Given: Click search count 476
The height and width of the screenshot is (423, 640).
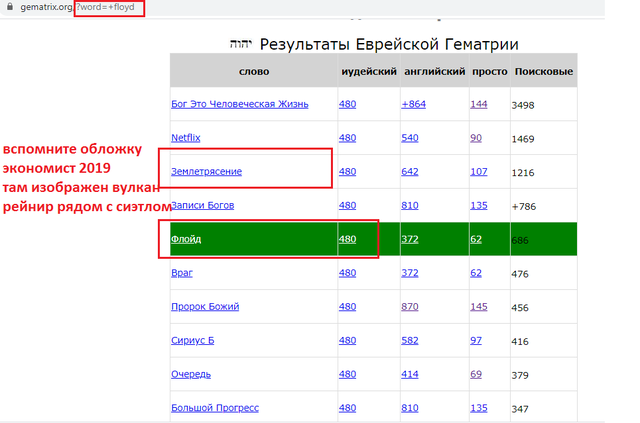Looking at the screenshot, I should pos(520,274).
